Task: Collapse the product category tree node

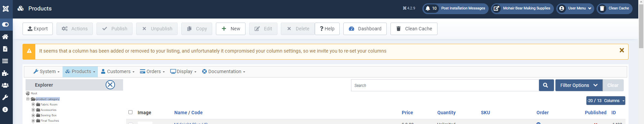Action: [x=28, y=99]
